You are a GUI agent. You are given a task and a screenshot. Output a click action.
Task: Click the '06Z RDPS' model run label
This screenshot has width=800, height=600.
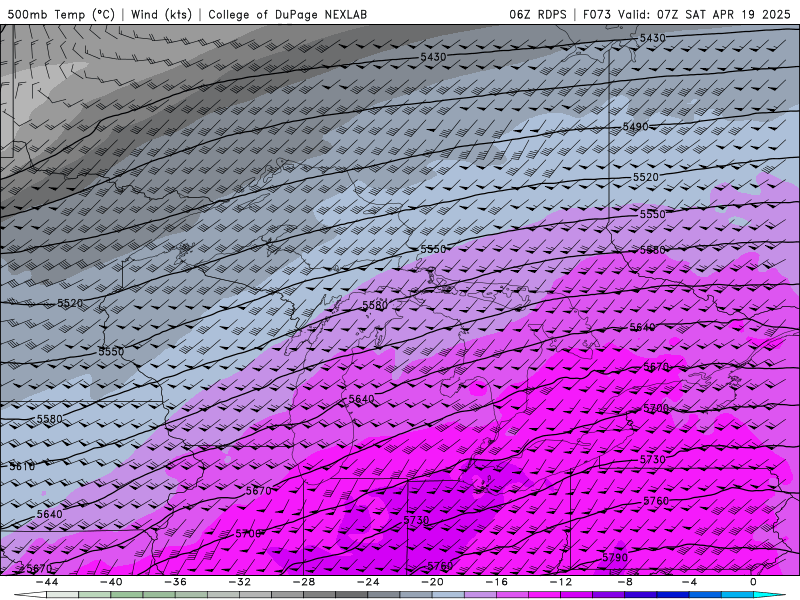coord(538,14)
